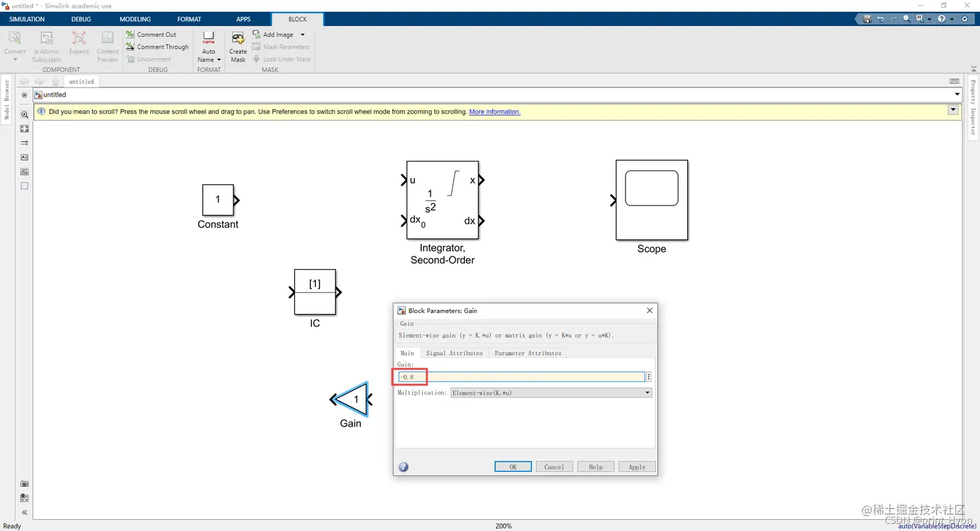Click the keyboard icon at right of tab bar
980x531 pixels.
tap(954, 81)
